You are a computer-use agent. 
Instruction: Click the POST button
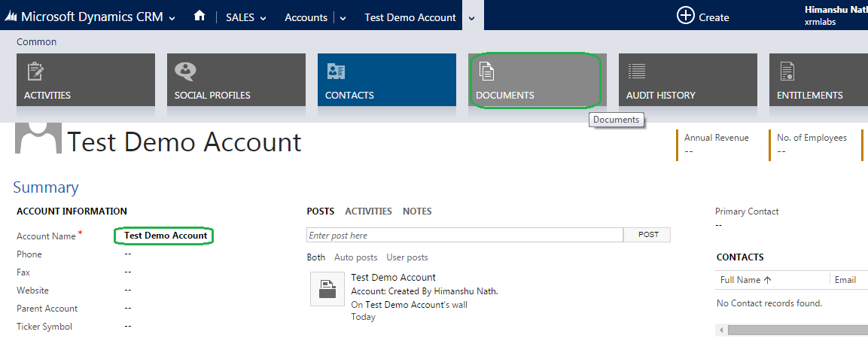pos(647,235)
